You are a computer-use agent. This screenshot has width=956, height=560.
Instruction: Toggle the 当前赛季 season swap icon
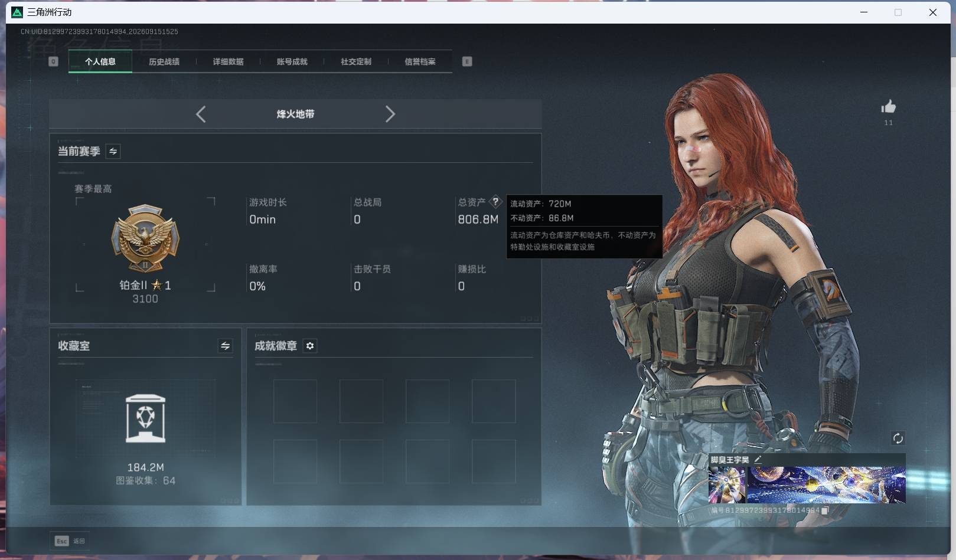(x=113, y=152)
